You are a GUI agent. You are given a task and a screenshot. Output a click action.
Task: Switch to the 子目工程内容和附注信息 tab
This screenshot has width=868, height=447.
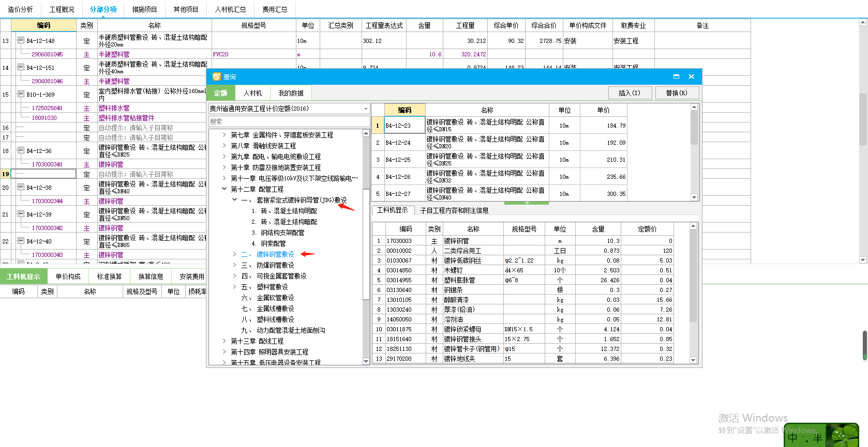tap(454, 210)
